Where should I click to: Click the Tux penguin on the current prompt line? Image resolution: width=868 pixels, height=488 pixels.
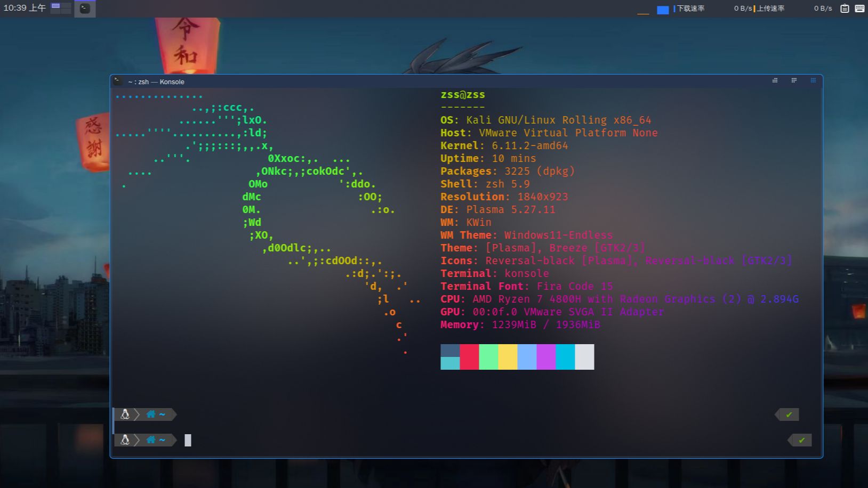pyautogui.click(x=125, y=440)
